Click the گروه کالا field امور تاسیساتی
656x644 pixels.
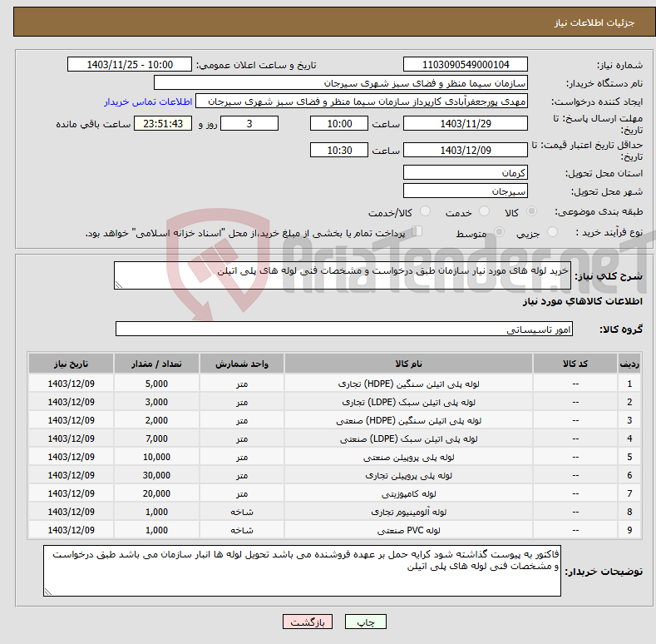click(344, 329)
